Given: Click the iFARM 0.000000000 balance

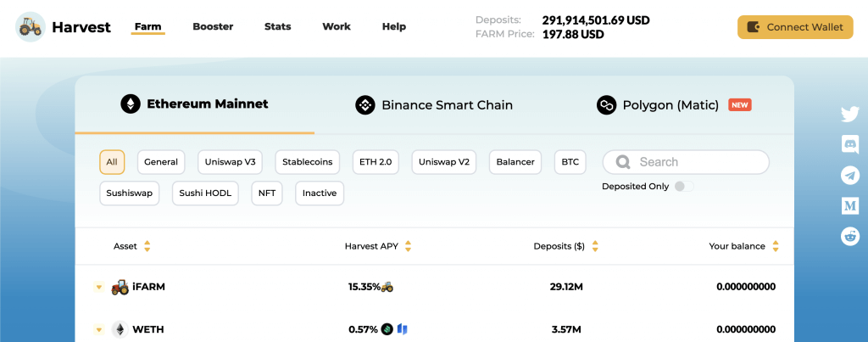Looking at the screenshot, I should 746,287.
